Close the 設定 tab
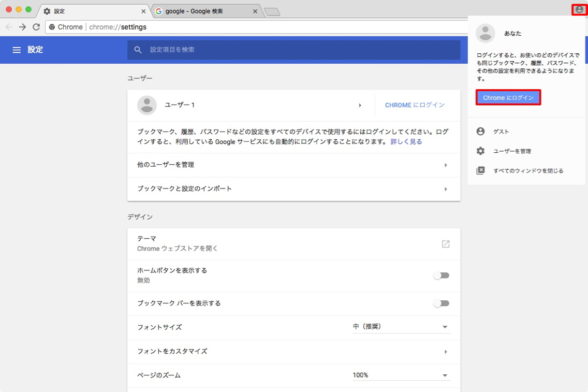 [143, 11]
